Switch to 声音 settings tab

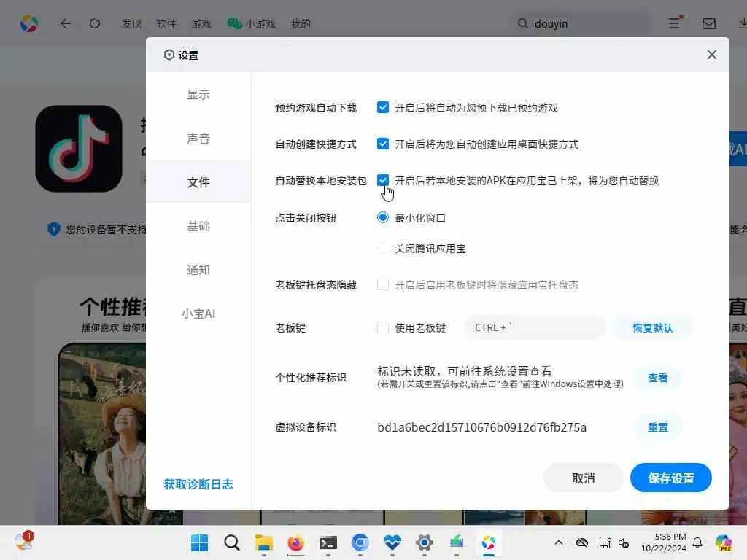[x=198, y=138]
